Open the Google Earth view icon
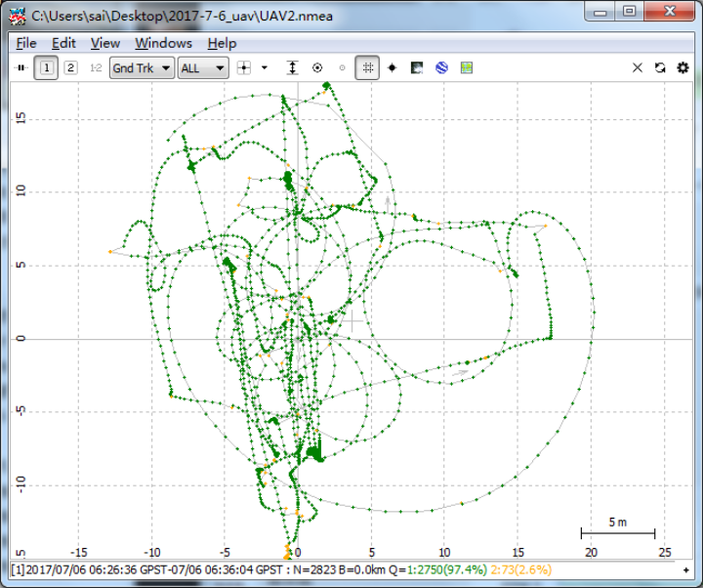Screen dimensions: 703x588 [441, 67]
